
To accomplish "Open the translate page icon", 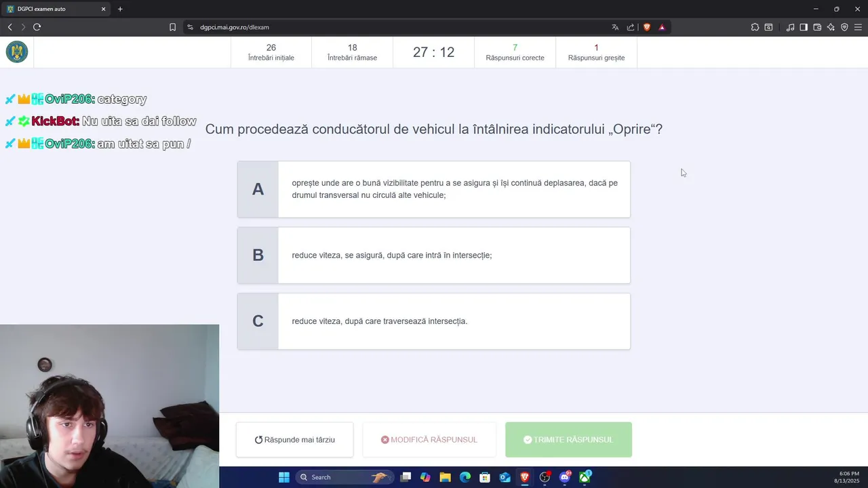I will (x=615, y=27).
